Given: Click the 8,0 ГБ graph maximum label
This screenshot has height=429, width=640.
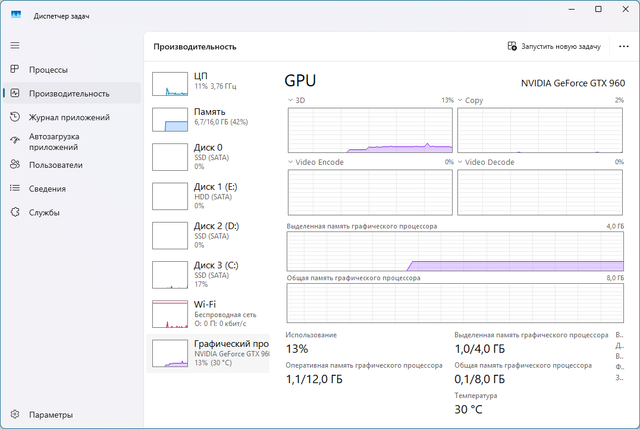Looking at the screenshot, I should pos(615,278).
